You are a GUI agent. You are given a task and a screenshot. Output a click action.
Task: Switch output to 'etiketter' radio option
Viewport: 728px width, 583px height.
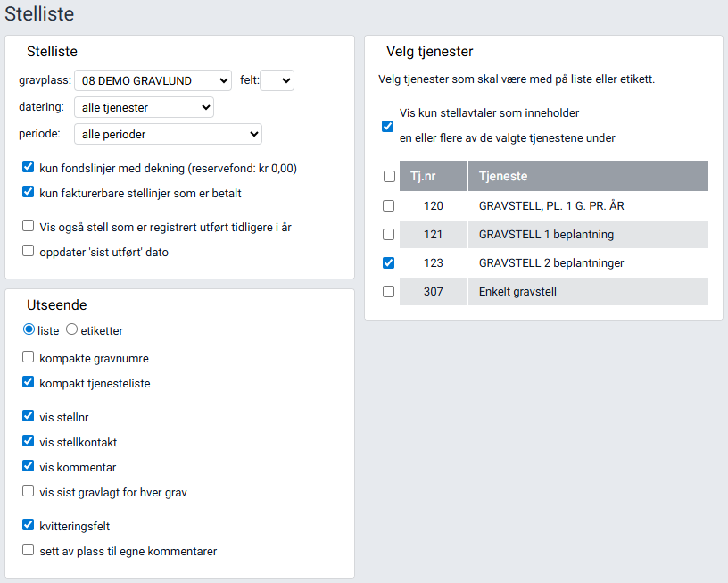click(71, 329)
